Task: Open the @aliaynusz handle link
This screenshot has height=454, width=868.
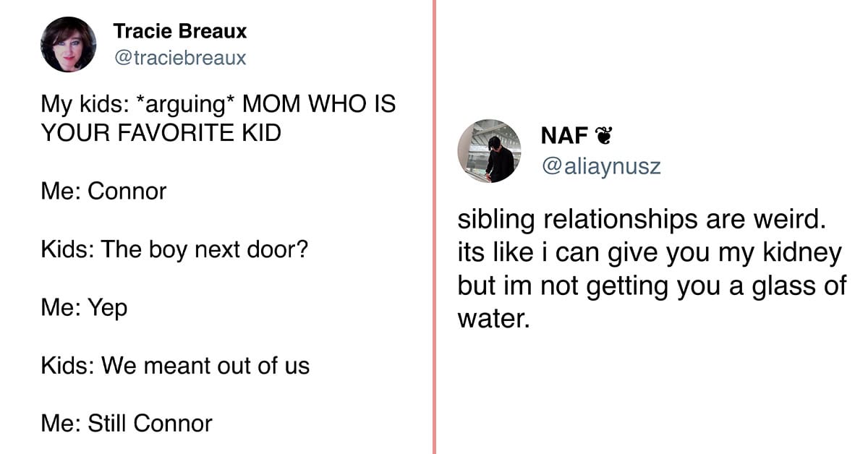Action: (x=600, y=167)
